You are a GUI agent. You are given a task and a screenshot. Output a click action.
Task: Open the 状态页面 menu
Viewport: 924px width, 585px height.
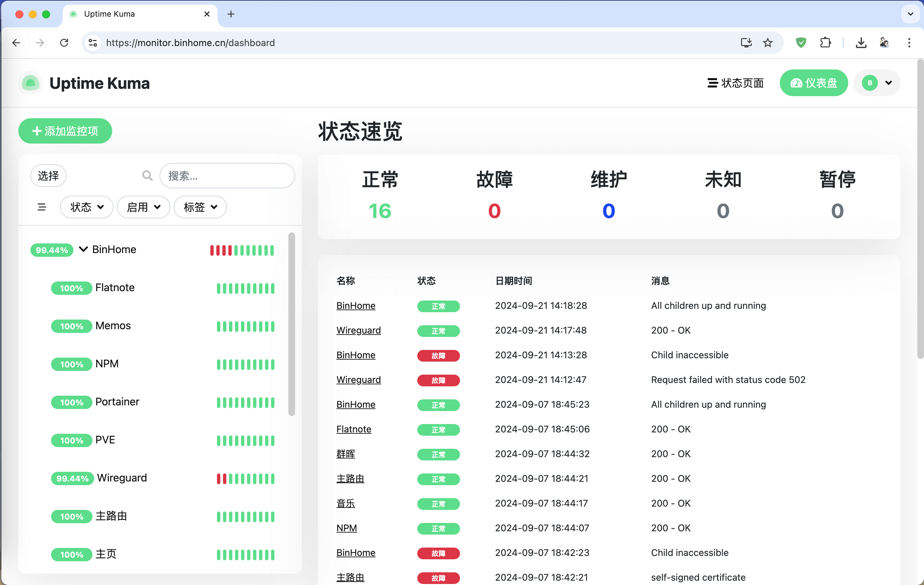(735, 83)
